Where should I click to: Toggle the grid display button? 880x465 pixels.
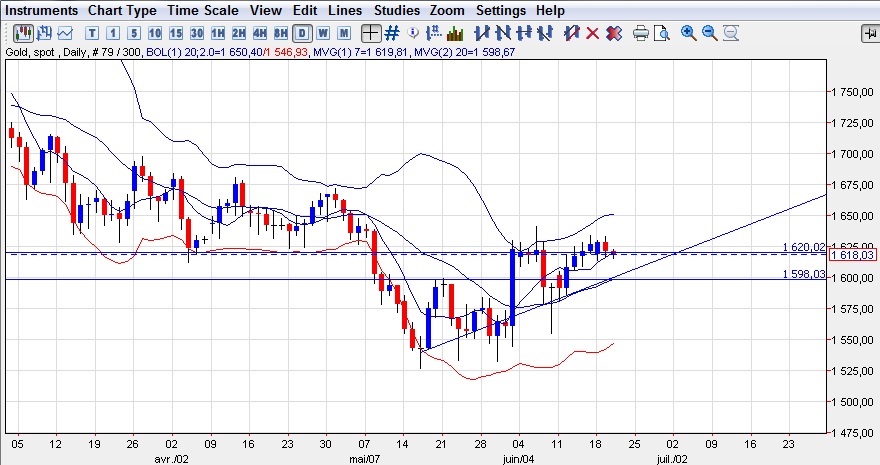click(394, 33)
